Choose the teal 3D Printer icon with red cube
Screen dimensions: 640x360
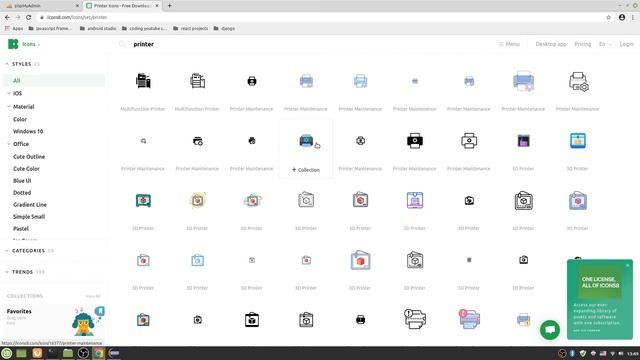pyautogui.click(x=143, y=200)
